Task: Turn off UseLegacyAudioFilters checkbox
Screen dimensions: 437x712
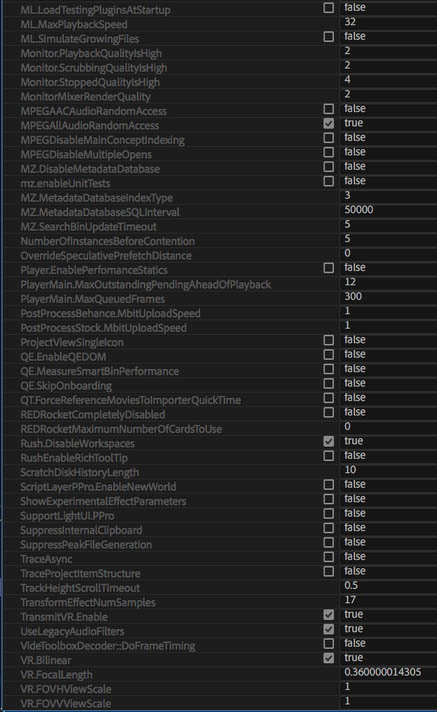Action: tap(328, 629)
